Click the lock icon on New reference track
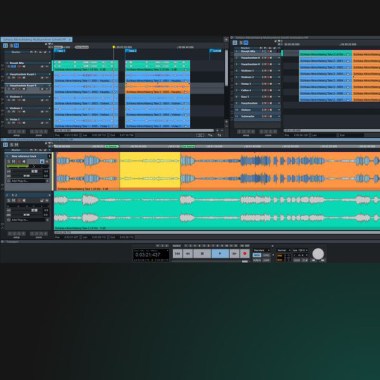The image size is (380, 380). coord(42,162)
